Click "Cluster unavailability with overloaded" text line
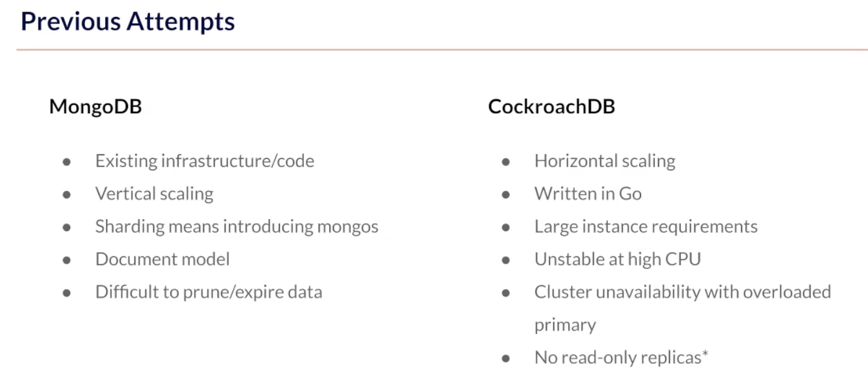Viewport: 868px width, 383px height. pyautogui.click(x=682, y=292)
